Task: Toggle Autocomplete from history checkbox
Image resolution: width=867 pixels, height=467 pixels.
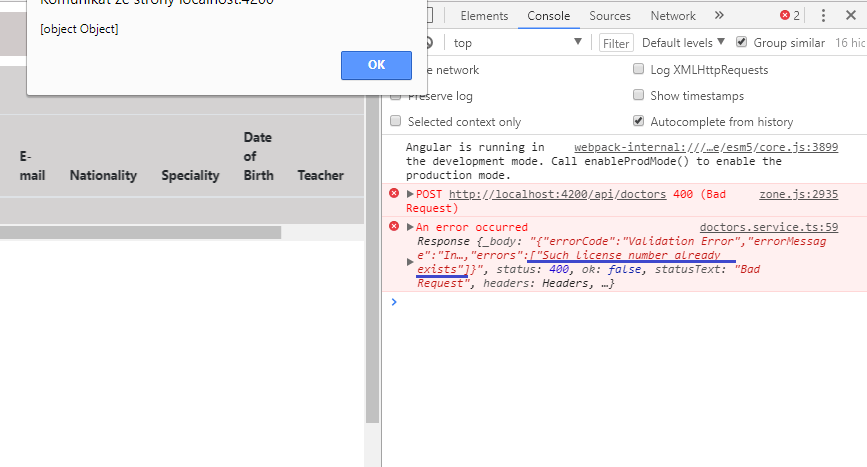Action: click(639, 121)
